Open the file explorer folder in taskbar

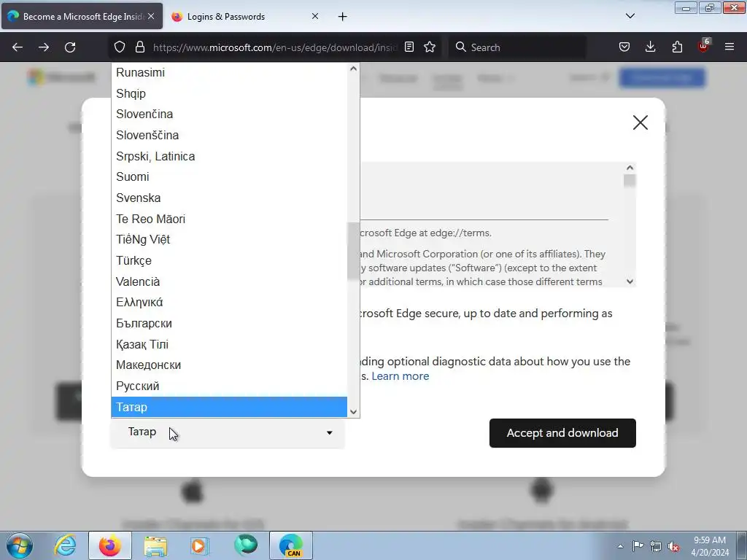(156, 545)
